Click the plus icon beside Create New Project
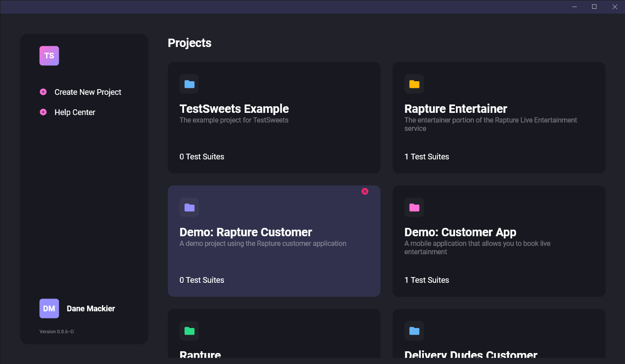Screen dimensions: 625x364 [43, 92]
